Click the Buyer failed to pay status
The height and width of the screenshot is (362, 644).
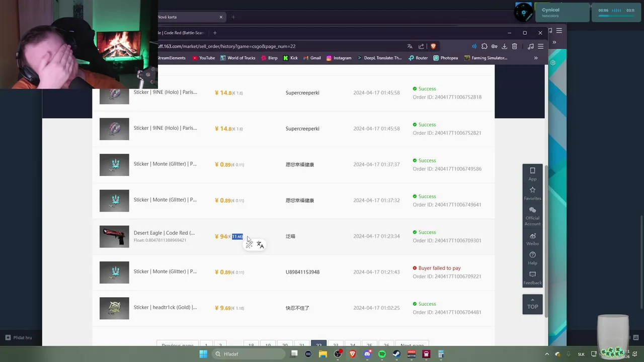(x=437, y=268)
